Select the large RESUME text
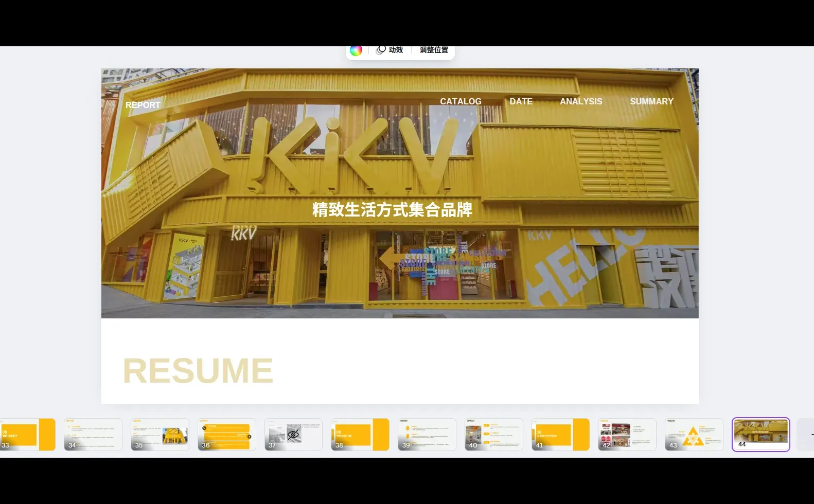 pos(198,371)
